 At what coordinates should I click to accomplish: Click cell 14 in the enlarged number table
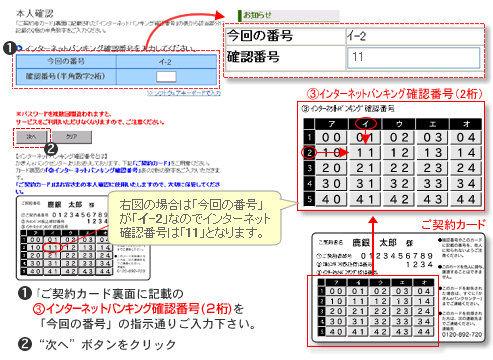(466, 153)
